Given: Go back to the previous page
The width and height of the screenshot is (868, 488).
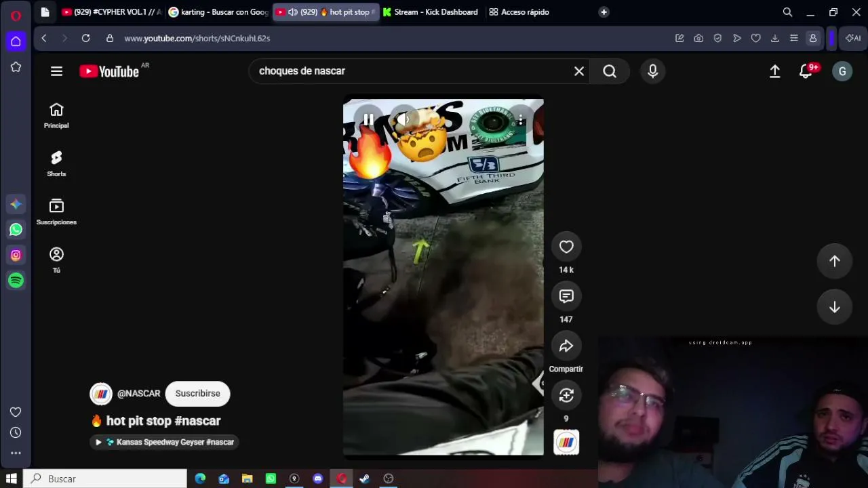Looking at the screenshot, I should click(44, 39).
